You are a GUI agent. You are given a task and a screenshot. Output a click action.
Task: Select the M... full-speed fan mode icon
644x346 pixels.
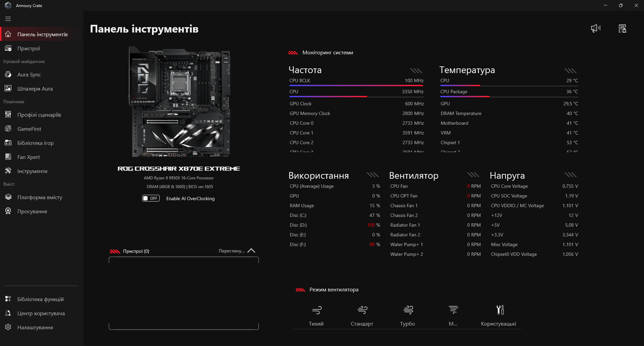(453, 310)
